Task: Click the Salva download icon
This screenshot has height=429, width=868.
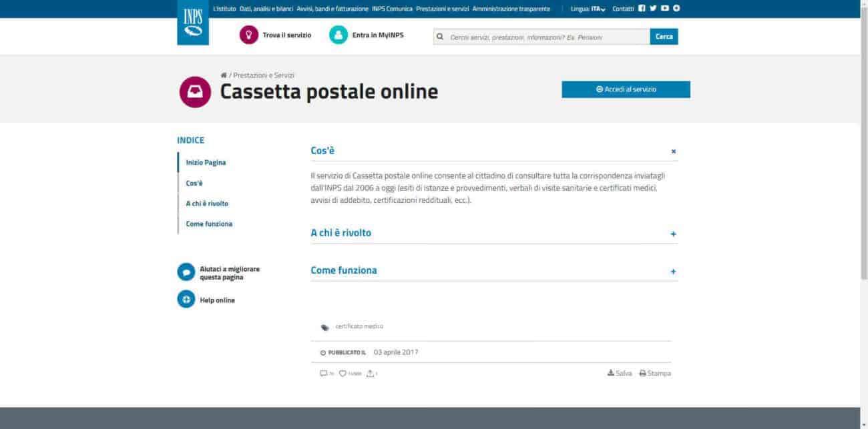Action: pos(610,373)
